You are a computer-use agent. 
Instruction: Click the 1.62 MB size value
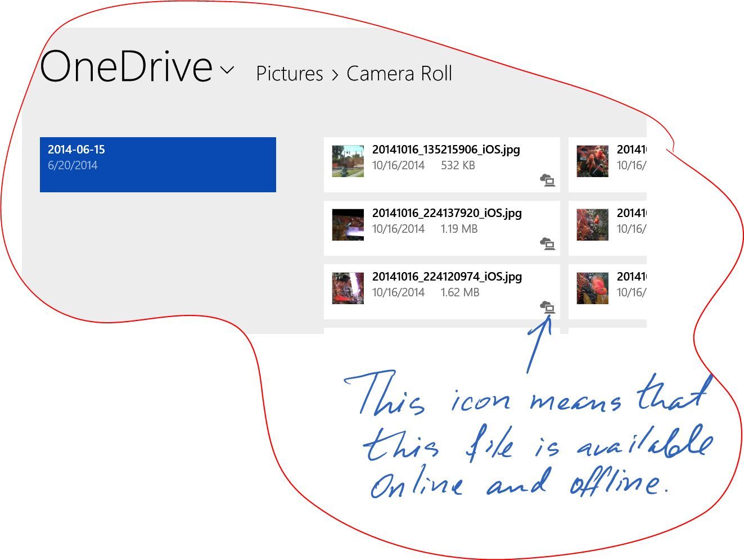coord(460,292)
